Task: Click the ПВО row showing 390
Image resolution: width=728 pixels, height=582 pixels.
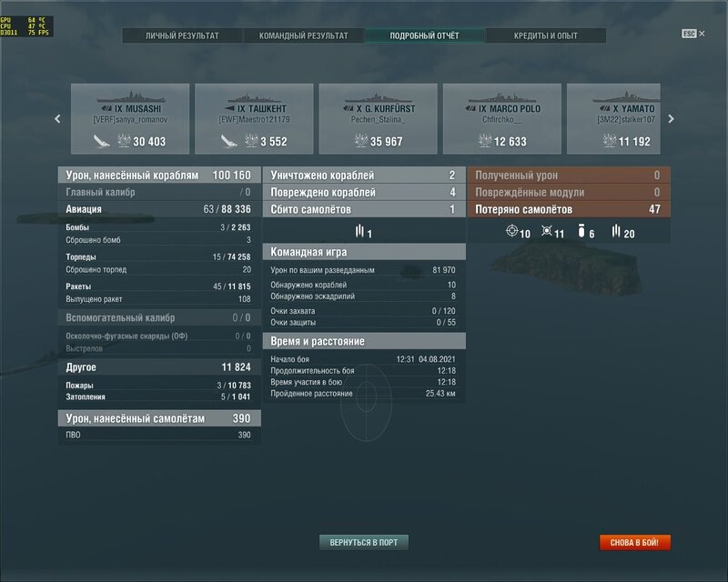Action: (x=159, y=435)
